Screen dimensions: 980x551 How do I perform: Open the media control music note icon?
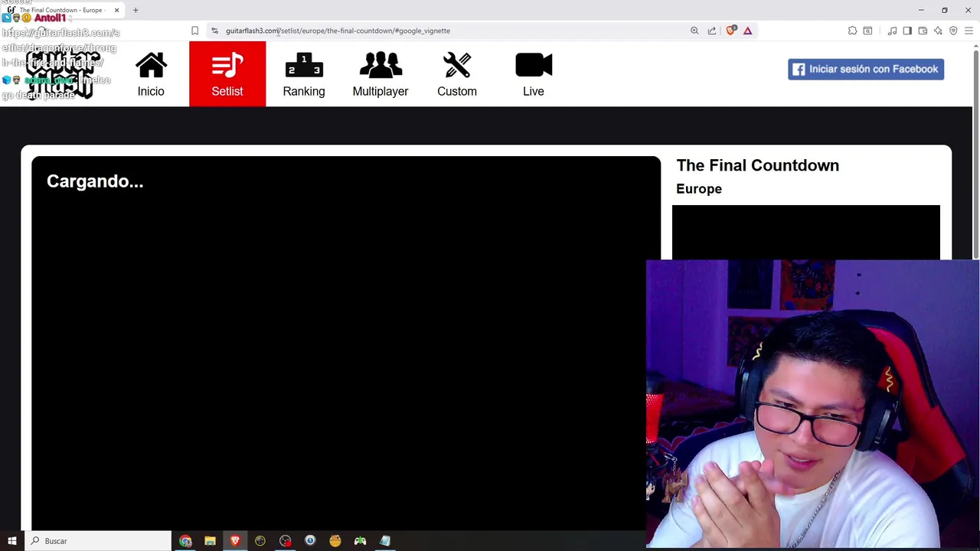click(892, 31)
